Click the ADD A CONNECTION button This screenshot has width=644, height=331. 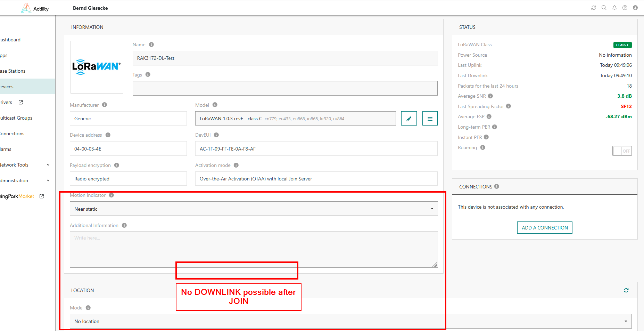[x=545, y=228]
